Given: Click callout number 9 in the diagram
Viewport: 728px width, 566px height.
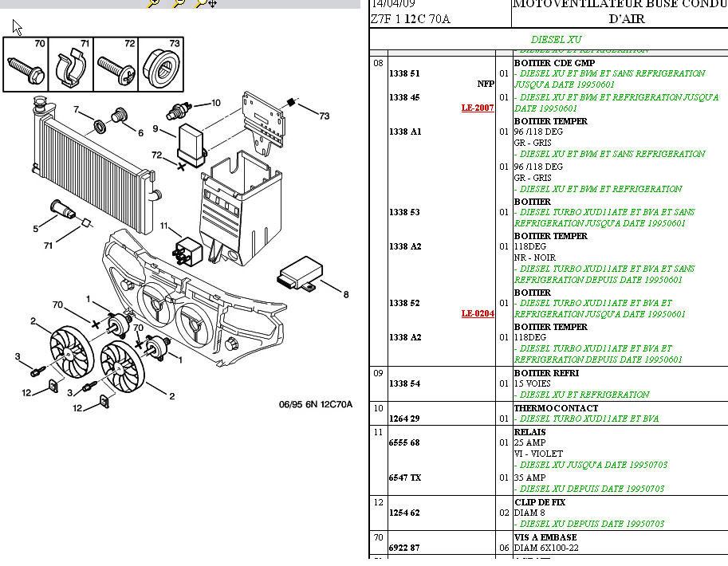Looking at the screenshot, I should (x=156, y=130).
